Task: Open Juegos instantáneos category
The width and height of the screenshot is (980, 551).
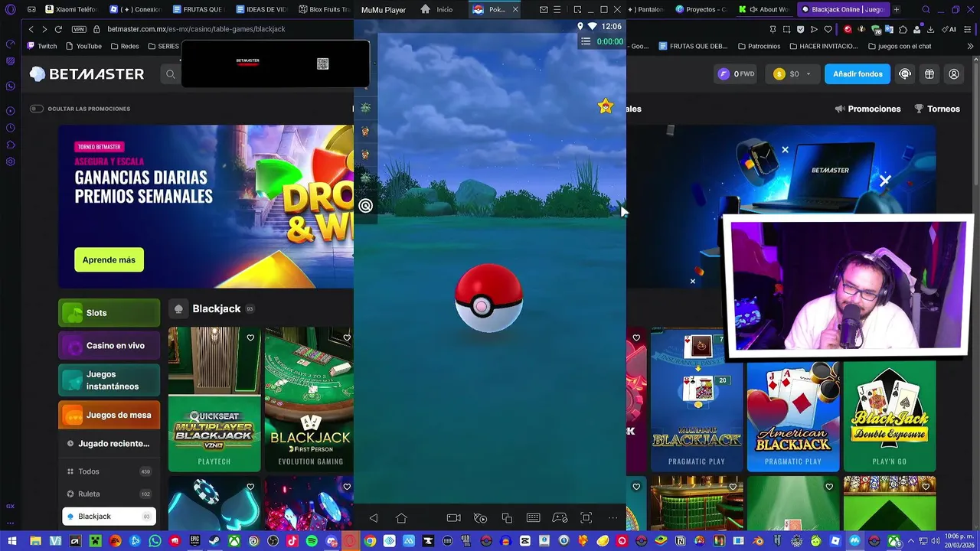Action: [x=109, y=380]
